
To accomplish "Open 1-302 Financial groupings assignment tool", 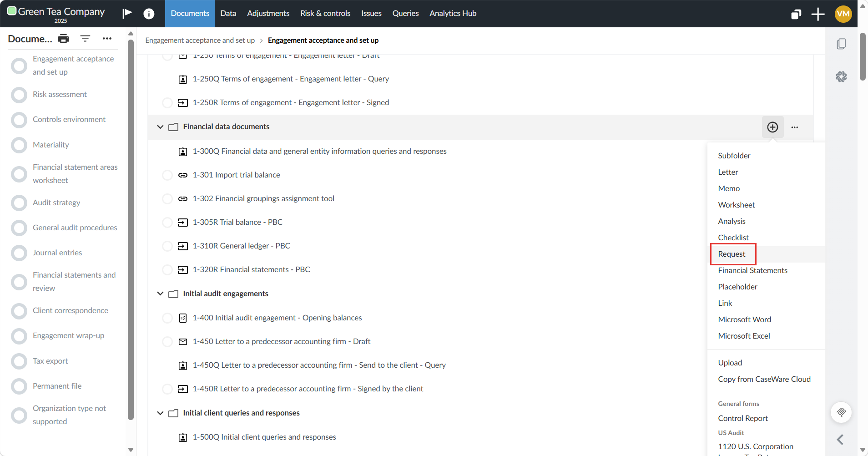I will click(x=263, y=198).
